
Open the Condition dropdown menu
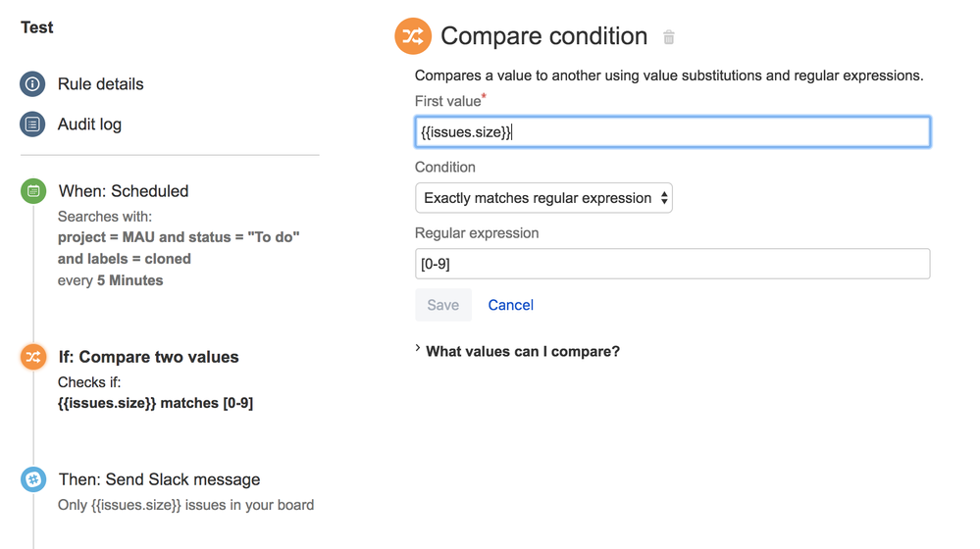tap(543, 198)
